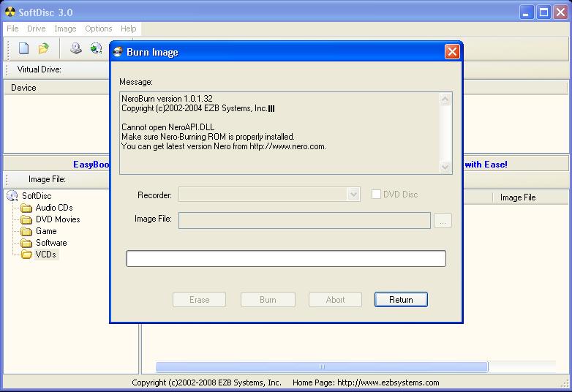Click the Abort button
572x392 pixels.
(335, 299)
